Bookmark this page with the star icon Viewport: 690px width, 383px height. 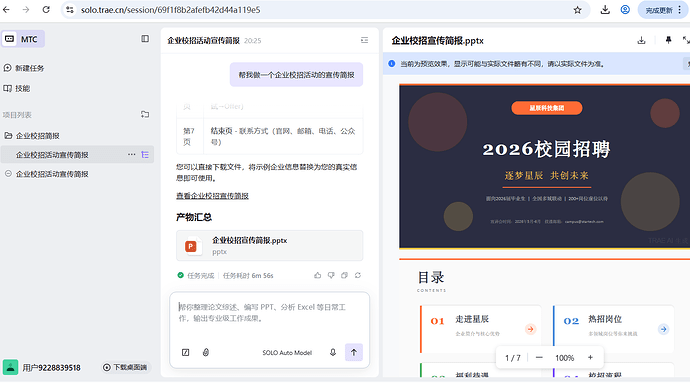(x=577, y=10)
